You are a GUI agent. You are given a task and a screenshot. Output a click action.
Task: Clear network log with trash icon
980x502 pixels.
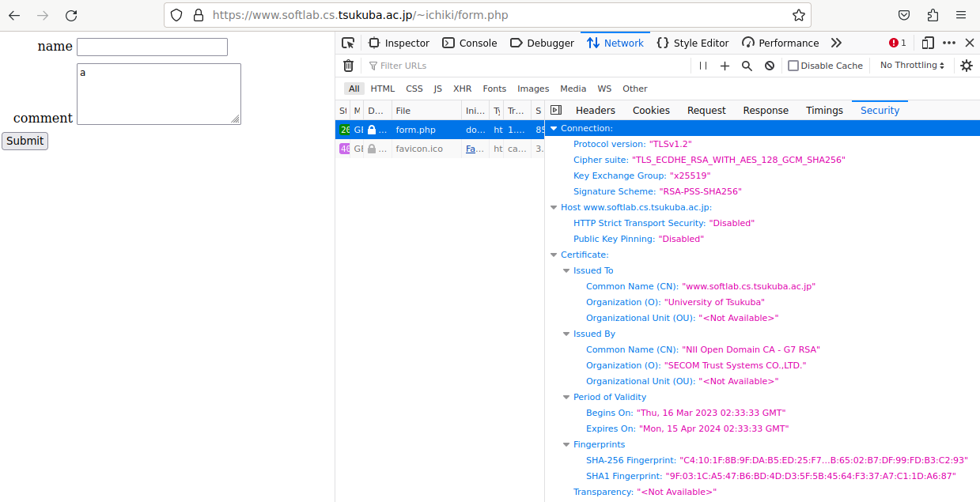348,66
